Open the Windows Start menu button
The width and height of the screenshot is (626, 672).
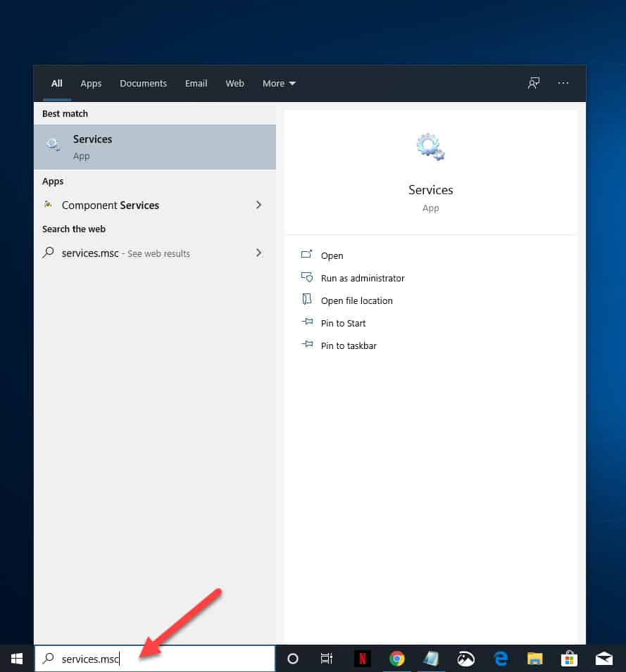(x=17, y=659)
